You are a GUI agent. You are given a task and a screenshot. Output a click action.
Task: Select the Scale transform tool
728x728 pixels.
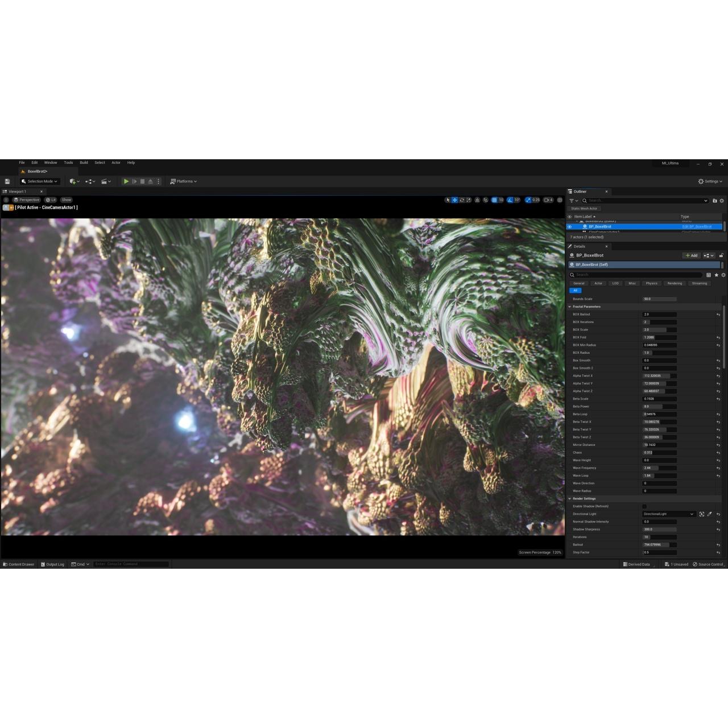point(469,200)
